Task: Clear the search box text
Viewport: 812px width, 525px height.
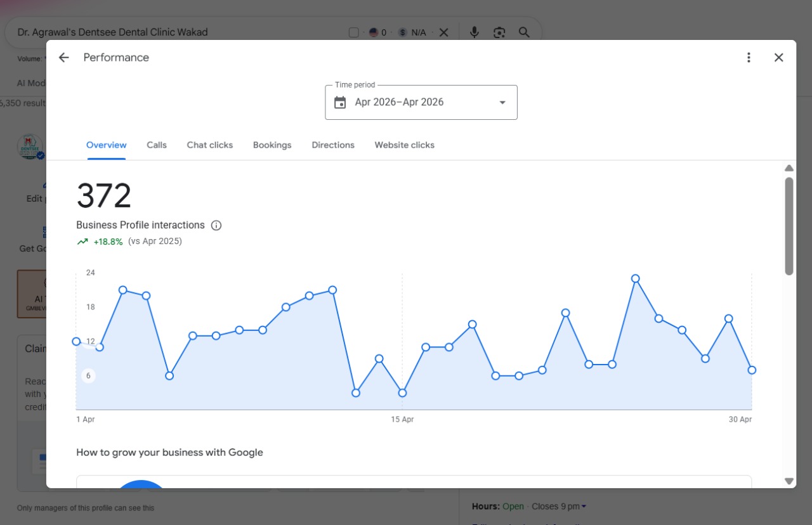Action: (444, 32)
